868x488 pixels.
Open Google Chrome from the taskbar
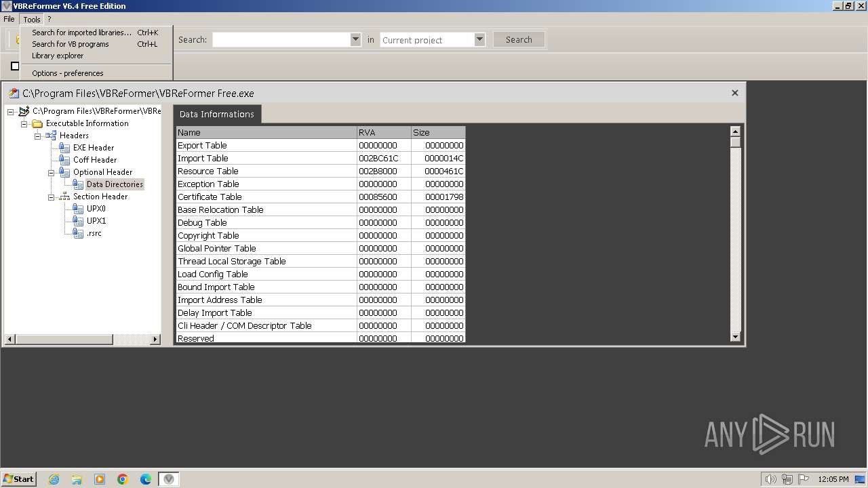coord(123,479)
